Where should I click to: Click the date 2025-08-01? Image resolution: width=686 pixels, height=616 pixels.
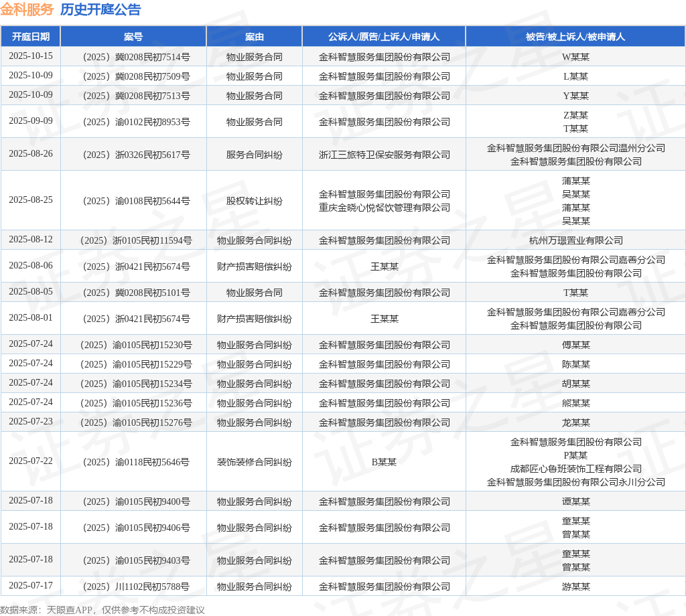[31, 317]
